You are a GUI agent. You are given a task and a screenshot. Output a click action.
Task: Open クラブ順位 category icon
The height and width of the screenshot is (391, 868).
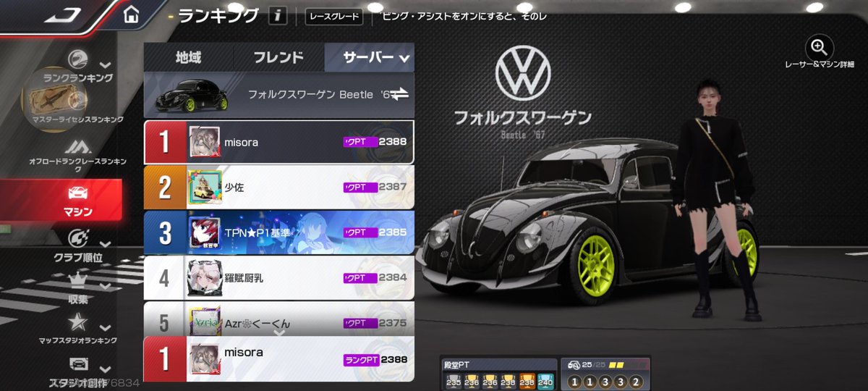[x=77, y=238]
